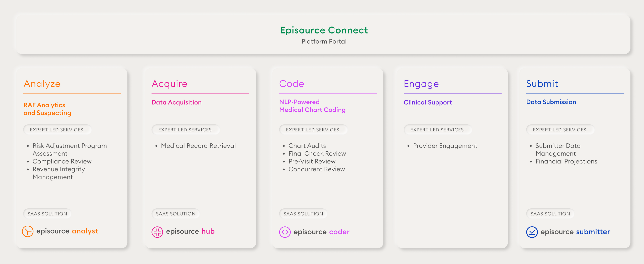Select 'Risk Adjustment Program Assessment' item
This screenshot has width=644, height=264.
(x=70, y=150)
